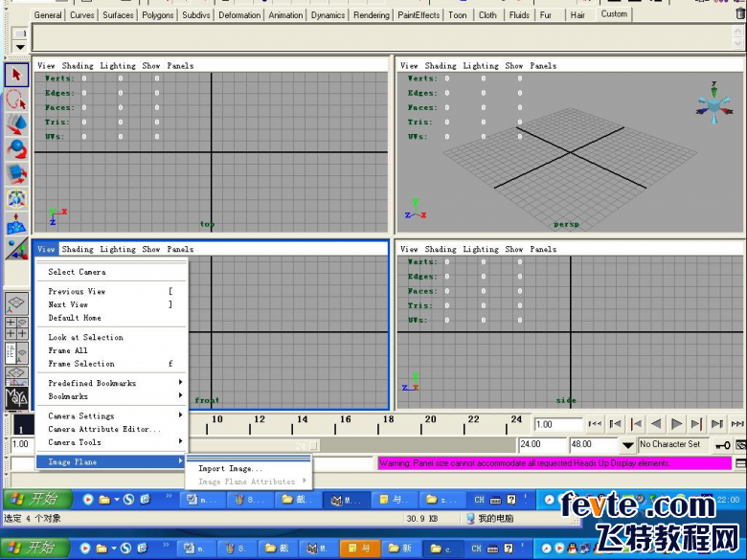The width and height of the screenshot is (747, 560).
Task: Activate the Universal Manipulator tool
Action: 16,199
